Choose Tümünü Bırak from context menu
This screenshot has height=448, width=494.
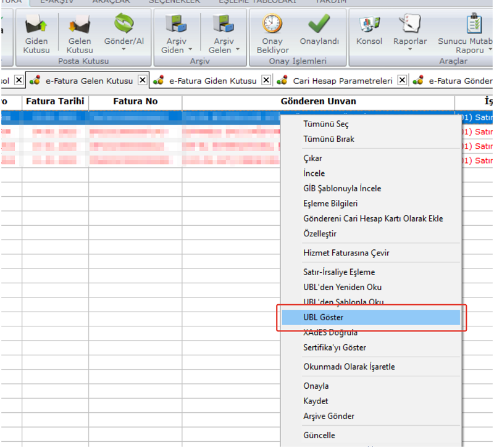pyautogui.click(x=371, y=139)
